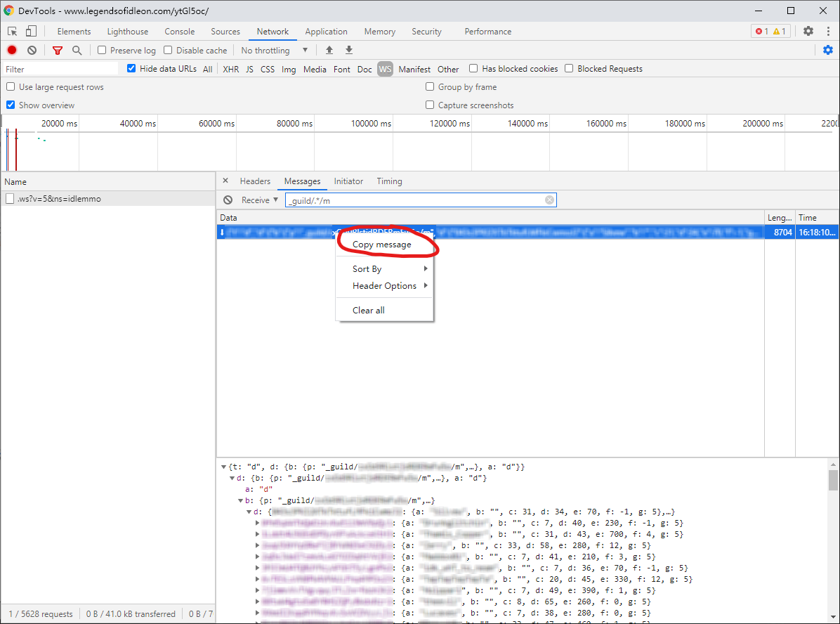The height and width of the screenshot is (624, 840).
Task: Click the network Filter text field
Action: pos(60,69)
